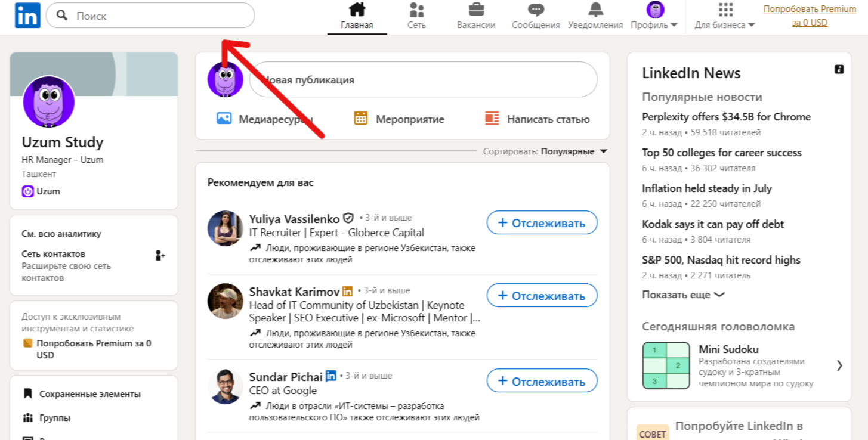Click the Premium gold square icon
Viewport: 868px width, 440px height.
pos(27,343)
